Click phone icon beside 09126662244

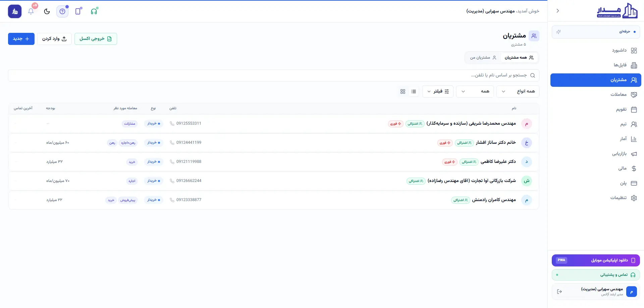click(x=172, y=181)
